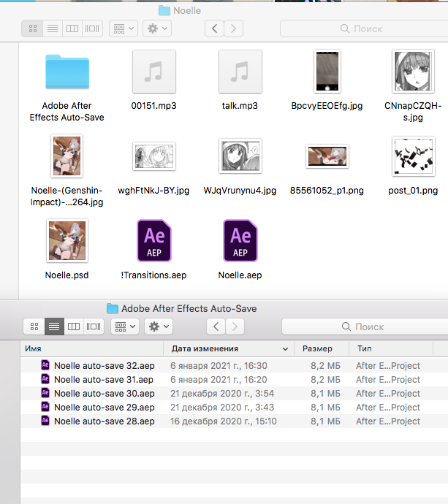Switch Auto-Save window to column view
Image resolution: width=448 pixels, height=504 pixels.
point(74,327)
